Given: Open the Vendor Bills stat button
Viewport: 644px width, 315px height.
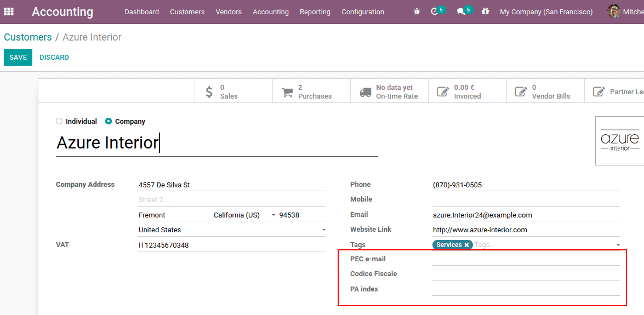Looking at the screenshot, I should coord(545,91).
